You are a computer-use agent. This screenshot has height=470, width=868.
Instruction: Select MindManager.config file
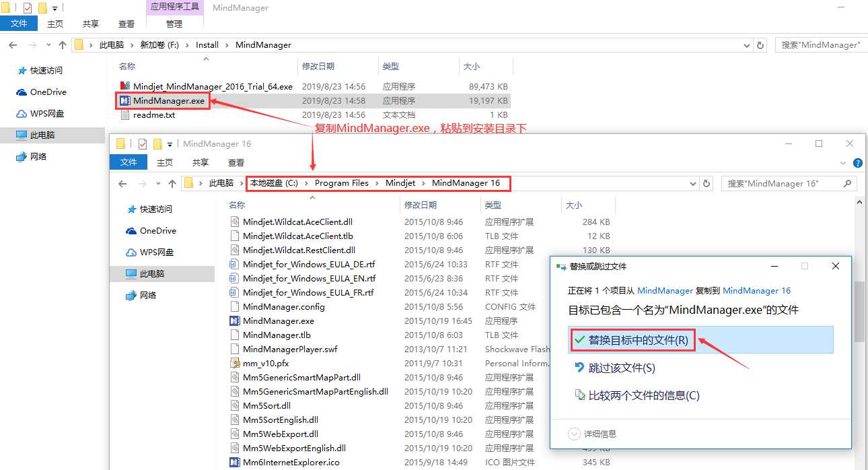[284, 307]
